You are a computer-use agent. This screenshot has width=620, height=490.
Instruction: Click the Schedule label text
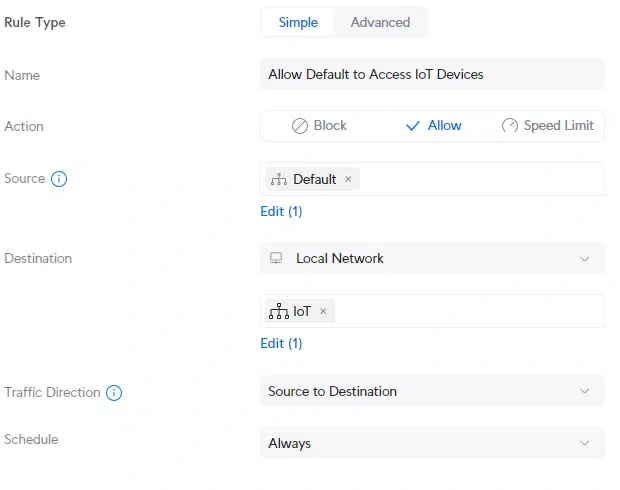point(31,439)
